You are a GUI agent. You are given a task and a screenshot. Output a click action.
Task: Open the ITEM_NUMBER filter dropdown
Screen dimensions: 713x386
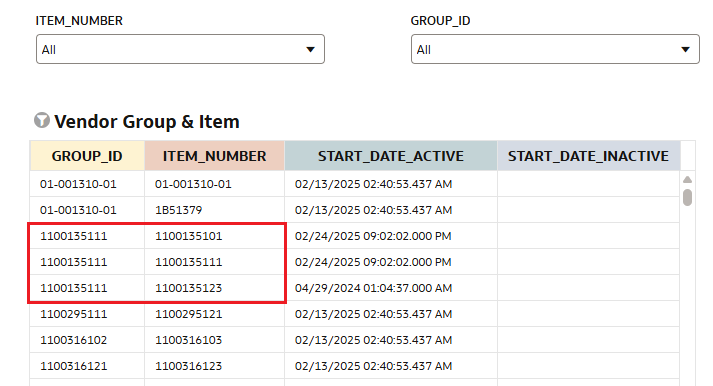(x=180, y=49)
